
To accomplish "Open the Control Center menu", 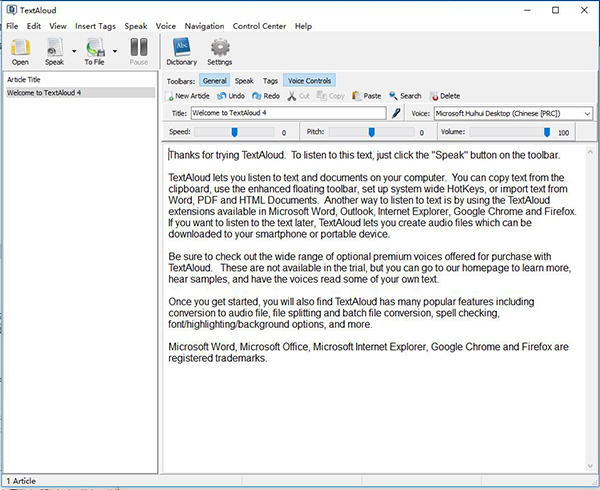I will pyautogui.click(x=260, y=25).
